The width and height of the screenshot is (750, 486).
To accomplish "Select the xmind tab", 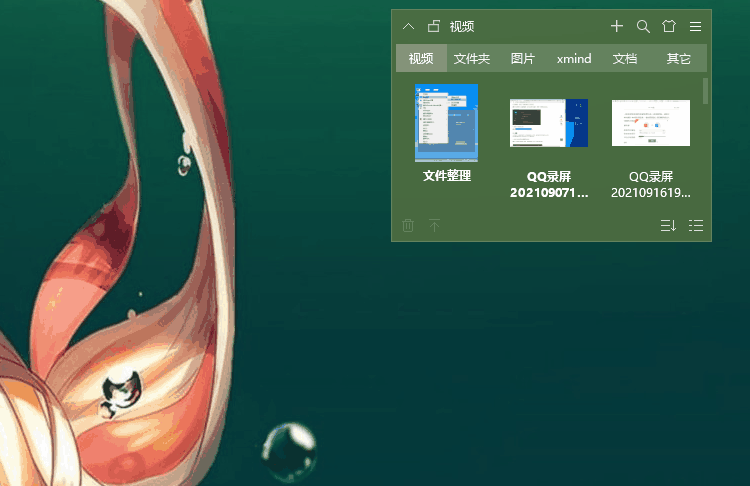I will click(574, 58).
